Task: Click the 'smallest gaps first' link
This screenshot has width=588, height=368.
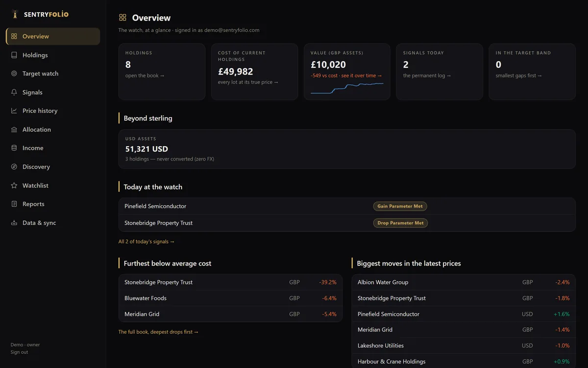Action: 519,76
